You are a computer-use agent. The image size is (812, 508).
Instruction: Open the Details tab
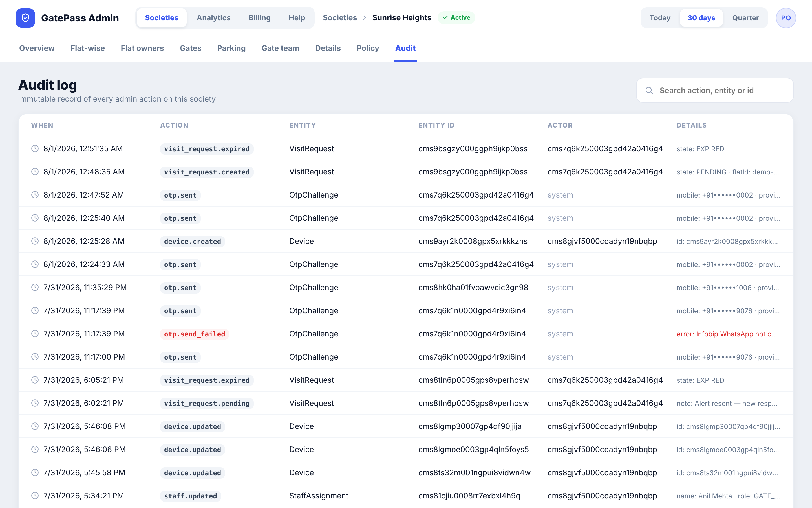click(x=328, y=48)
